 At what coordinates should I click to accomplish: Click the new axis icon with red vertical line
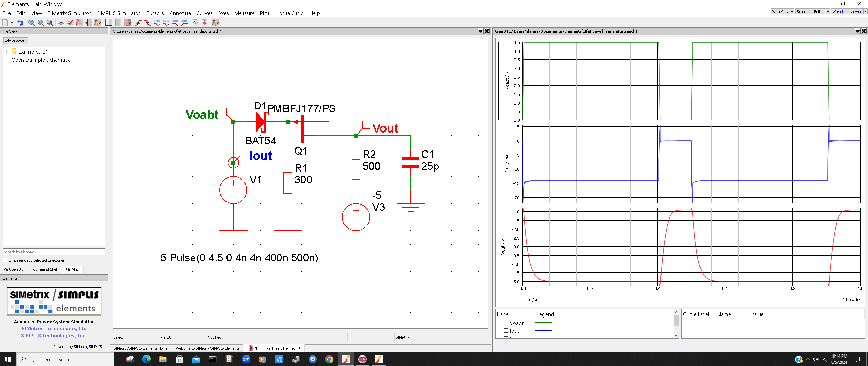(x=118, y=23)
